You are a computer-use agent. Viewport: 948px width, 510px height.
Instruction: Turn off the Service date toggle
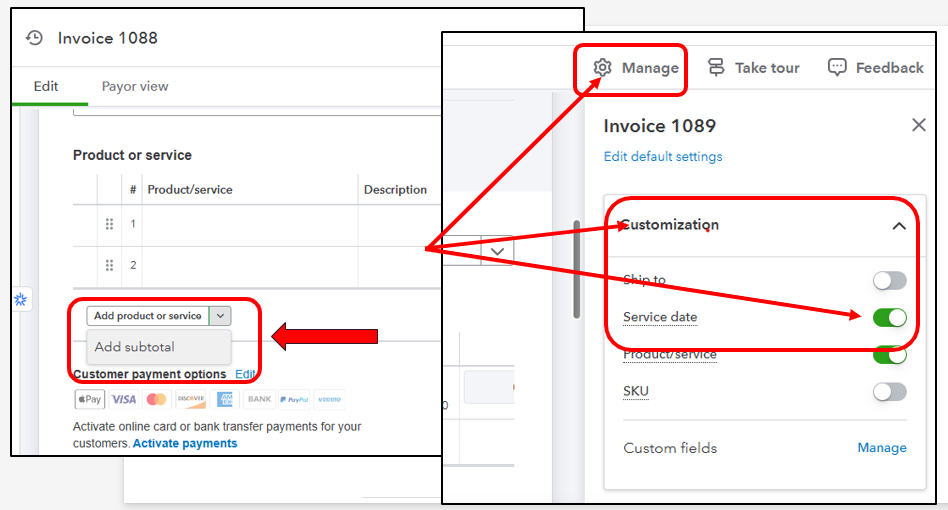coord(889,317)
